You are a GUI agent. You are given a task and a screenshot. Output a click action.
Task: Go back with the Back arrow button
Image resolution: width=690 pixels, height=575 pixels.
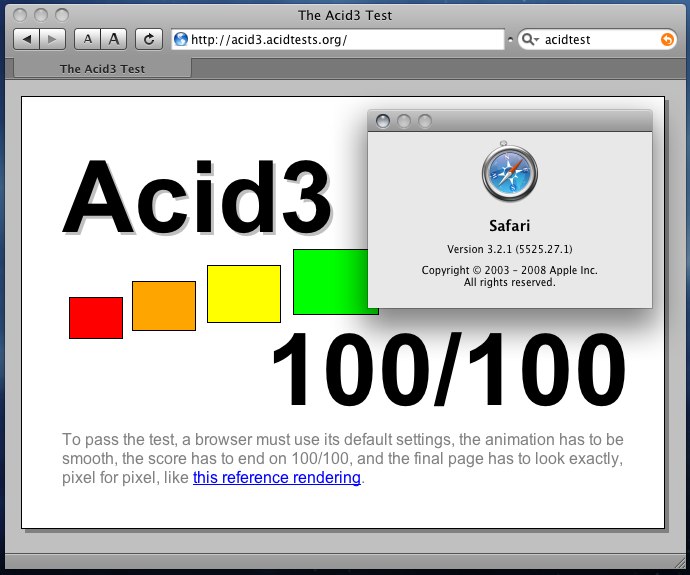[x=26, y=40]
